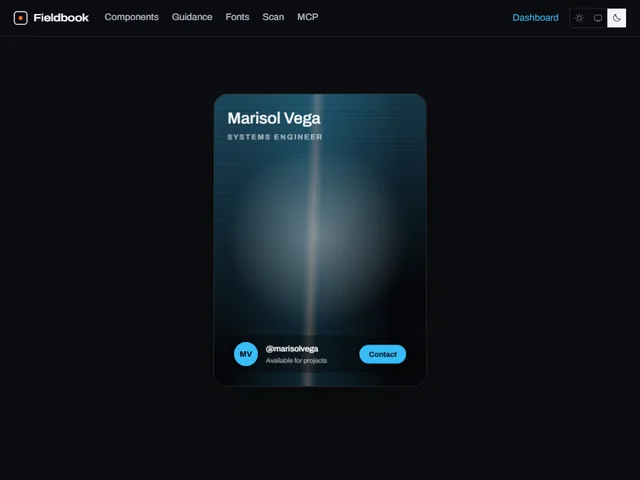Open the Components page
Image resolution: width=640 pixels, height=480 pixels.
(x=131, y=17)
